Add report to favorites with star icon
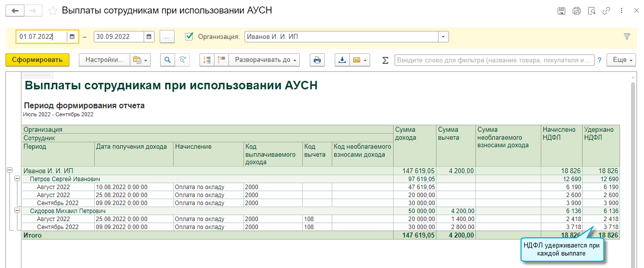The height and width of the screenshot is (268, 644). coord(52,10)
